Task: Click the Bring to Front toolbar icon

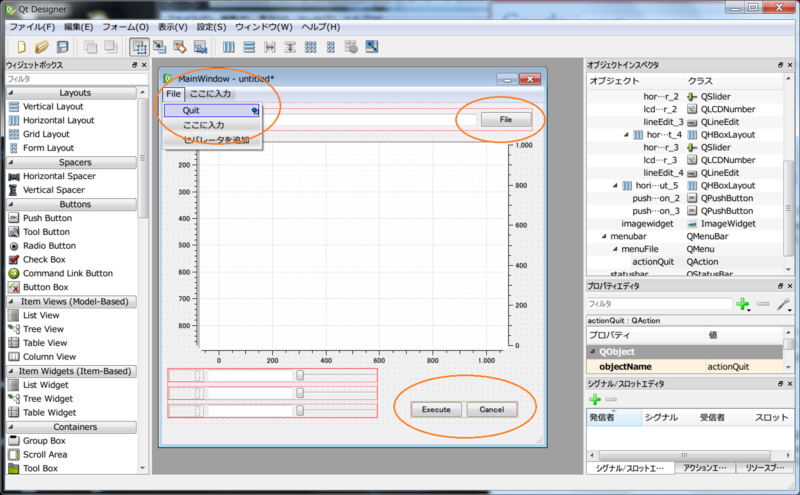Action: click(x=111, y=47)
